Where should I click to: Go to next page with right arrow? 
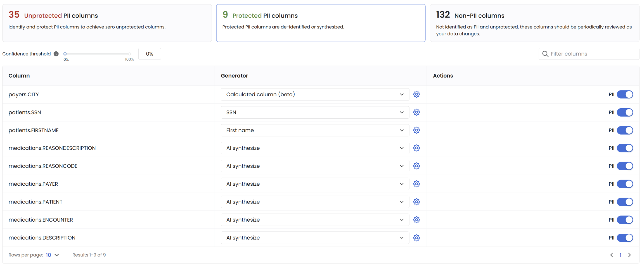click(x=629, y=255)
